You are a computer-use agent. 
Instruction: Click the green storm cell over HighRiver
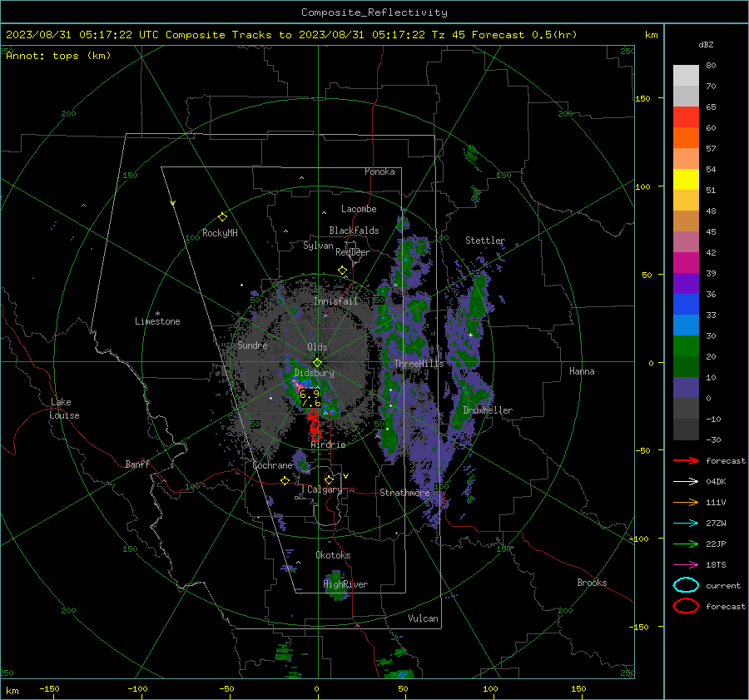[x=335, y=585]
